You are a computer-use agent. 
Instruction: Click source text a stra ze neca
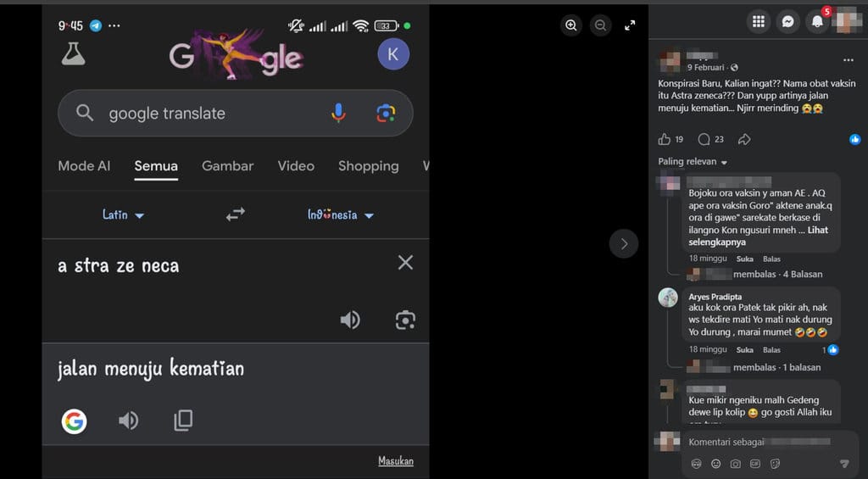point(119,266)
